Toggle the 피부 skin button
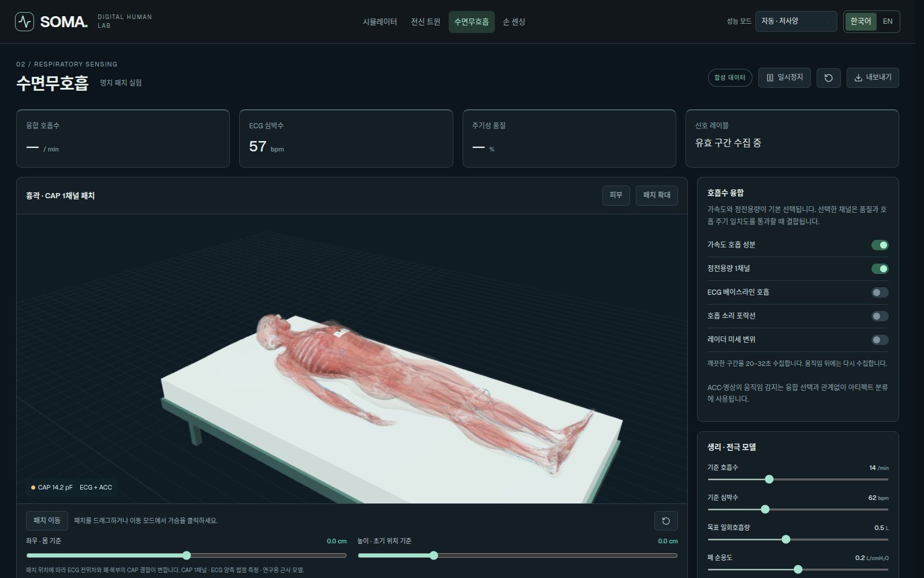 [x=616, y=195]
